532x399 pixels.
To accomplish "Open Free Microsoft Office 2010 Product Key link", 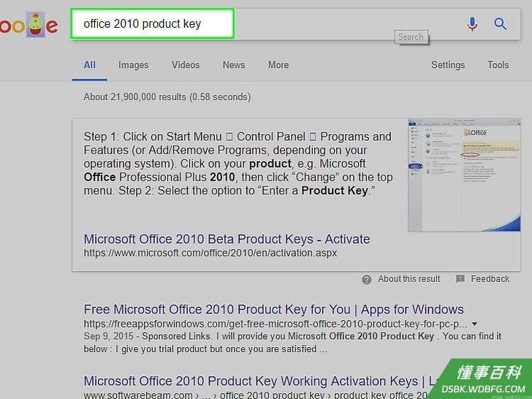I will pyautogui.click(x=273, y=309).
